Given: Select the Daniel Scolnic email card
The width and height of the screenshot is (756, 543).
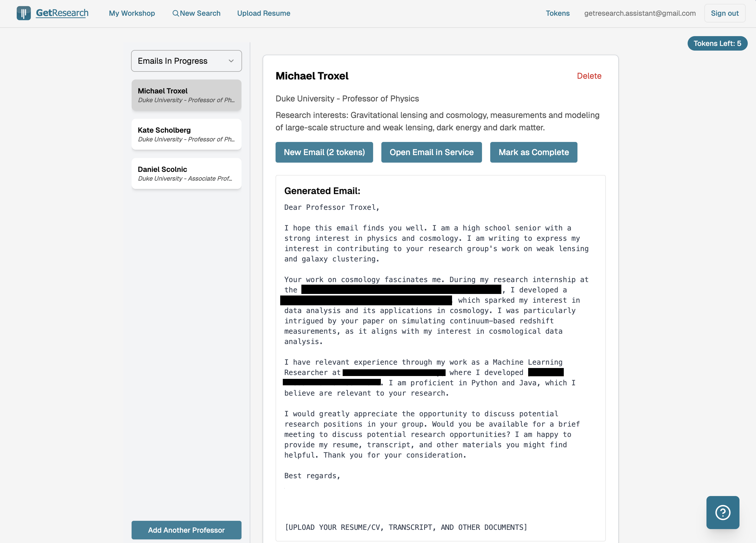Looking at the screenshot, I should click(x=186, y=173).
